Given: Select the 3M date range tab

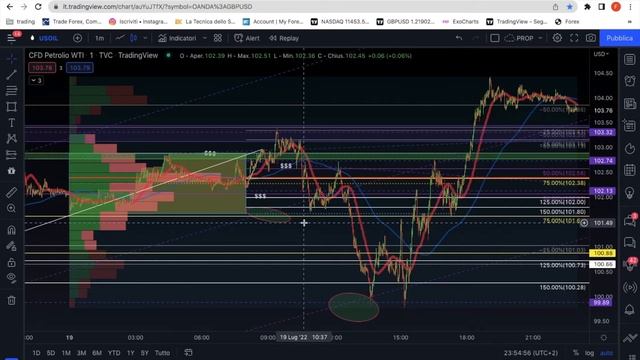Looking at the screenshot, I should click(81, 353).
